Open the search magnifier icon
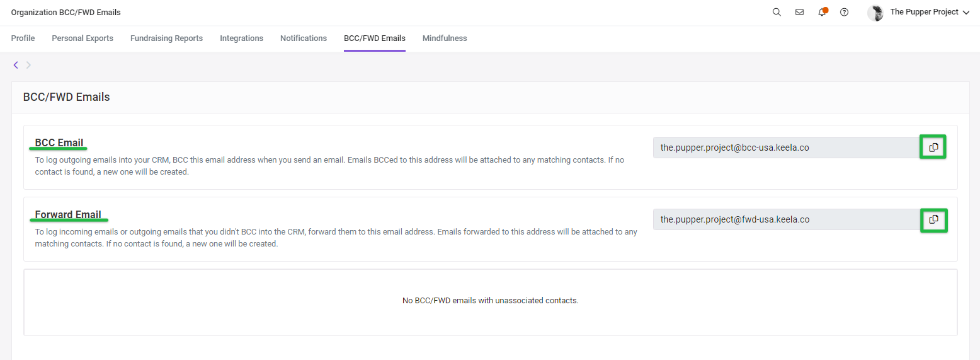The height and width of the screenshot is (360, 980). tap(777, 12)
